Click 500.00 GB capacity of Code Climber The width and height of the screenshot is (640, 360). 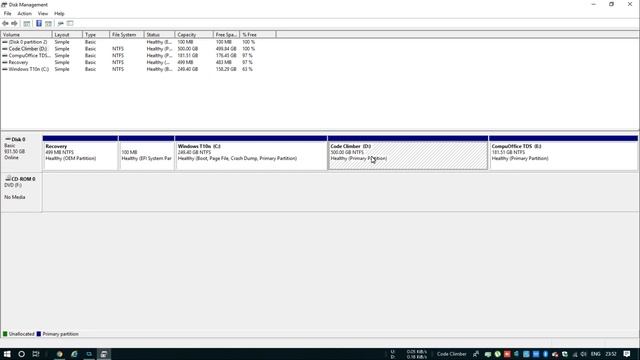(188, 49)
